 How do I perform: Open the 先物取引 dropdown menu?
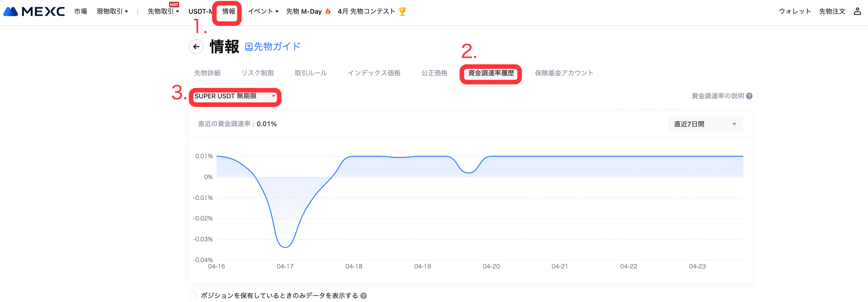pos(163,12)
